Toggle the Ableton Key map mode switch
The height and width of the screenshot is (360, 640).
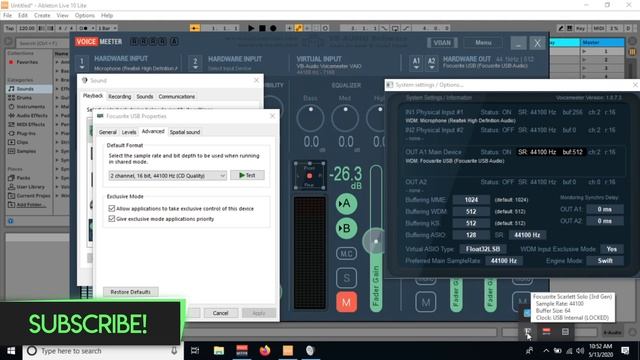coord(580,28)
